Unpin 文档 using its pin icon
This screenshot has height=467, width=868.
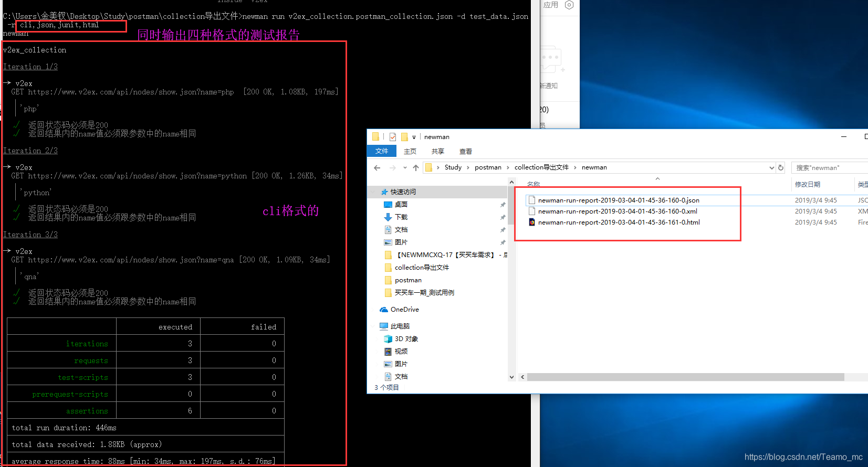coord(503,230)
